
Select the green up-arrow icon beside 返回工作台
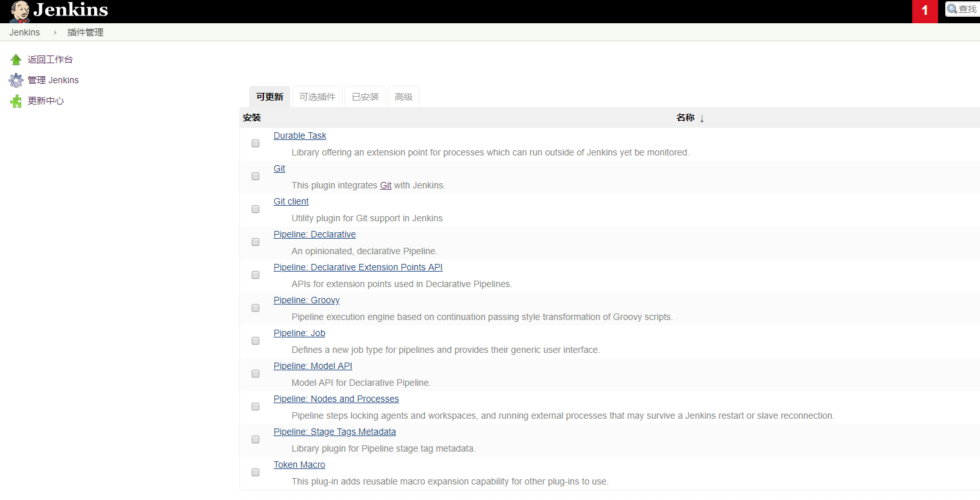click(x=15, y=59)
